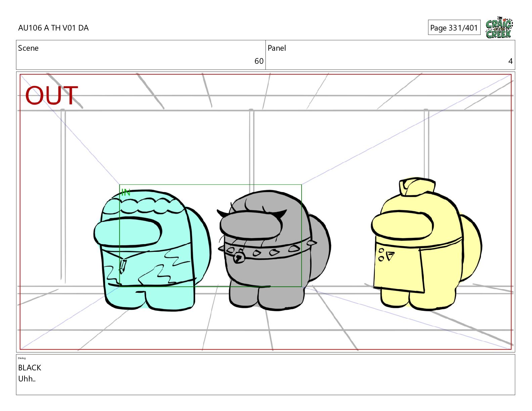Click the Panel number 4
532x411 pixels.
click(510, 61)
